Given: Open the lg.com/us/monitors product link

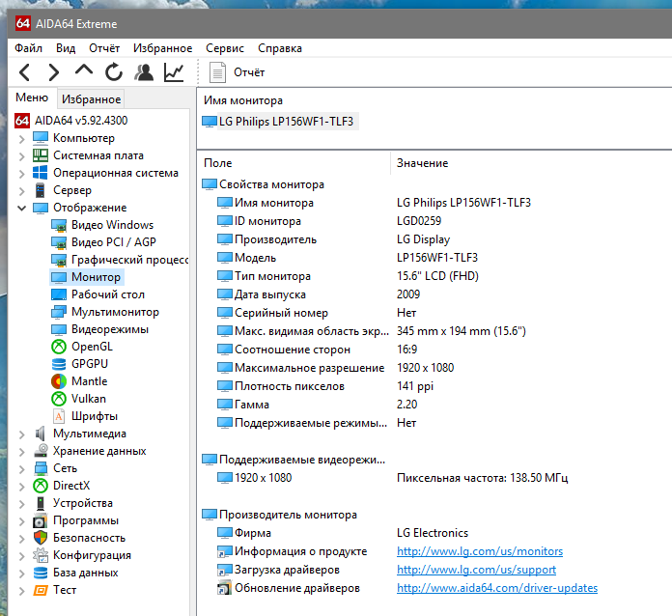Looking at the screenshot, I should pos(480,551).
